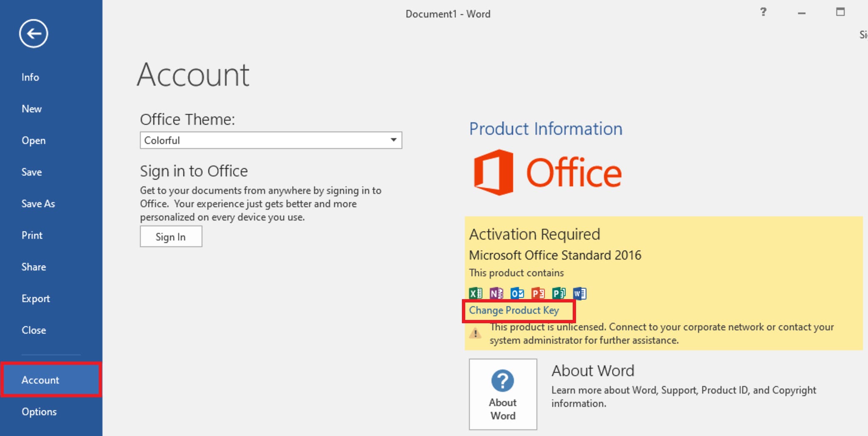Maximize the Word window
The height and width of the screenshot is (436, 868).
click(x=840, y=12)
